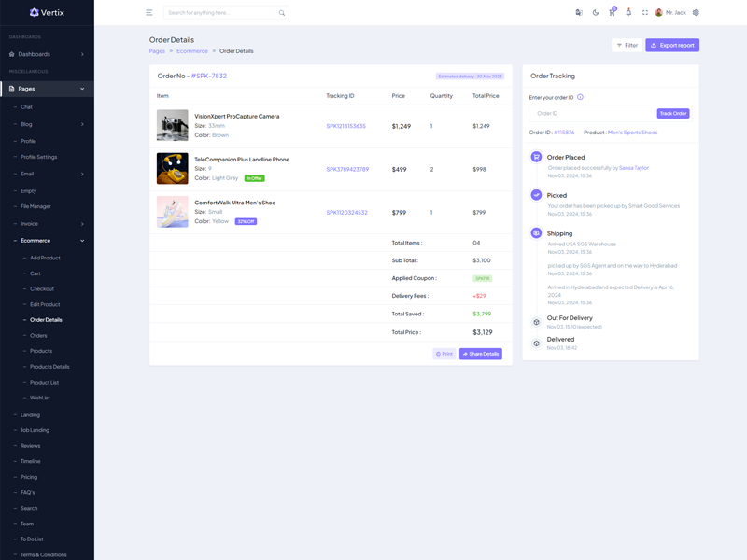
Task: Open notifications bell icon
Action: click(x=628, y=13)
